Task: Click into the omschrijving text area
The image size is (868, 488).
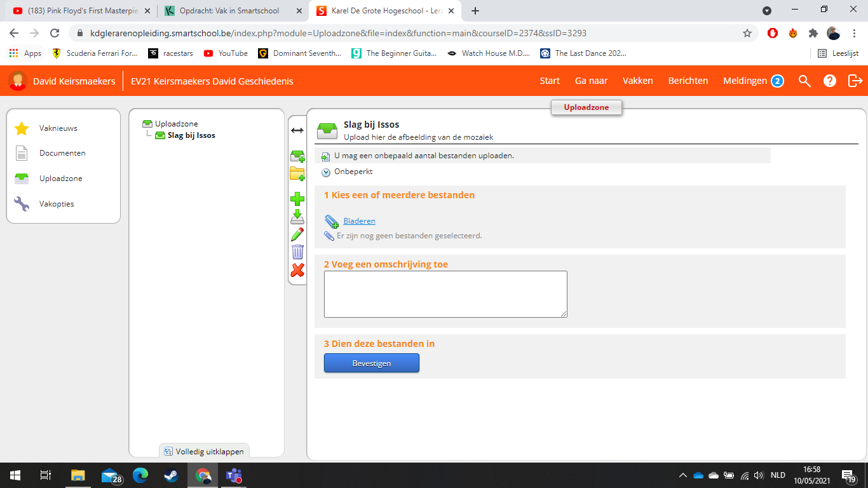Action: [445, 294]
